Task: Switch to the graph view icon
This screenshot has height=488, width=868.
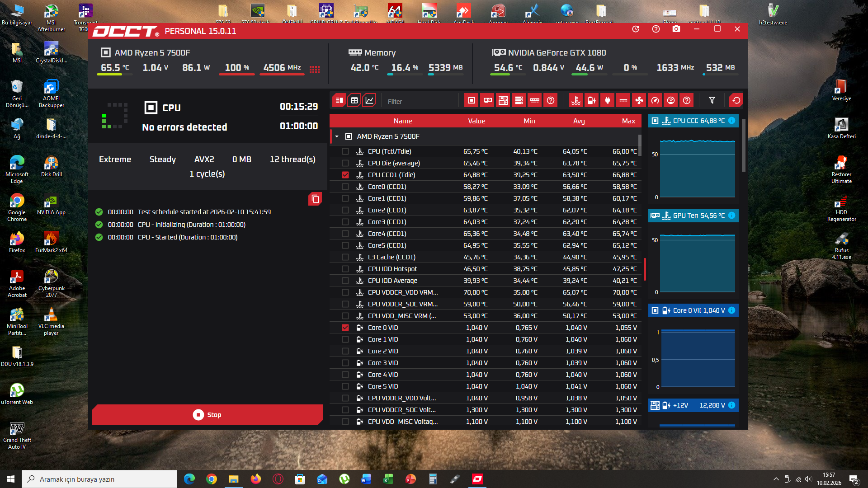Action: pos(369,100)
